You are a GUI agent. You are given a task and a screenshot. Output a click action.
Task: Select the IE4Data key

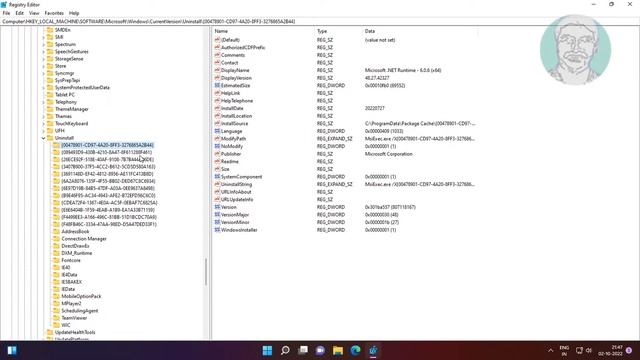point(69,275)
